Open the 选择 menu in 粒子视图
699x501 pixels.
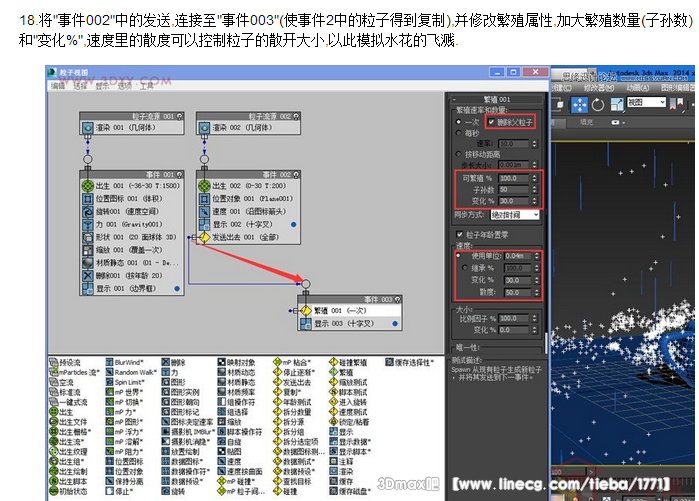(x=80, y=86)
